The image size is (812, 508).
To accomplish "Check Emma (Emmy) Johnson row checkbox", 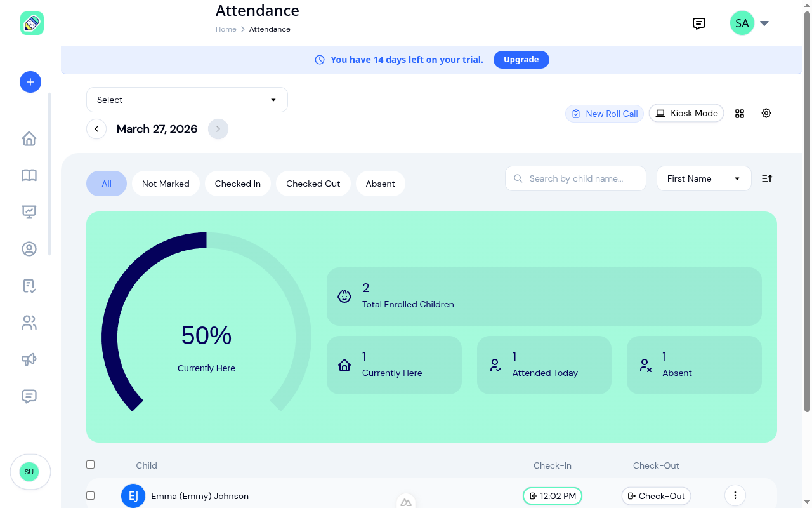I will [x=90, y=495].
